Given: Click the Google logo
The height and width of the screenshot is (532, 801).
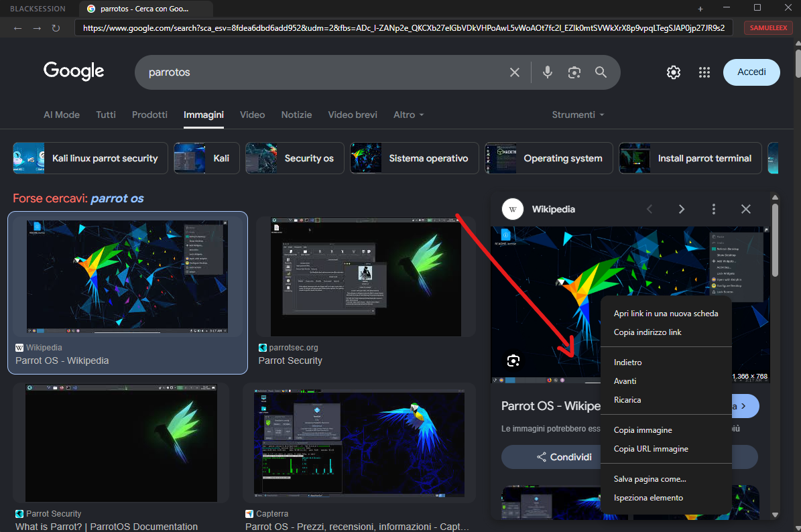Looking at the screenshot, I should tap(74, 71).
